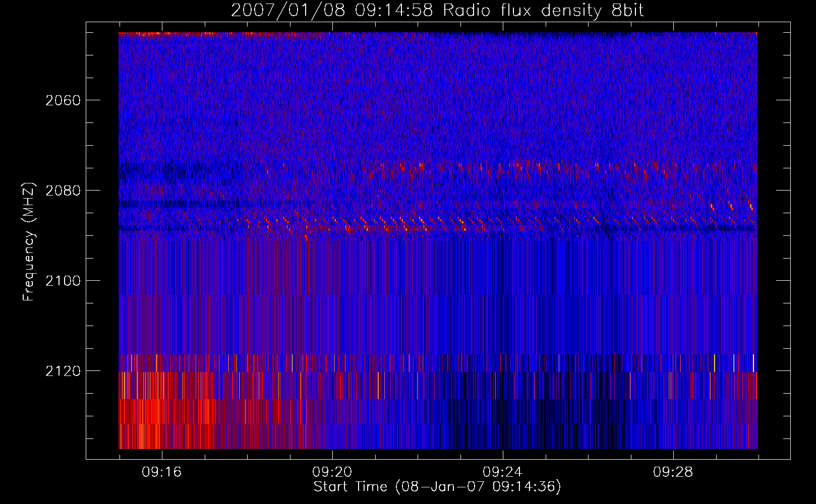Click the 09:20 time tick label
The height and width of the screenshot is (504, 816).
[x=332, y=472]
